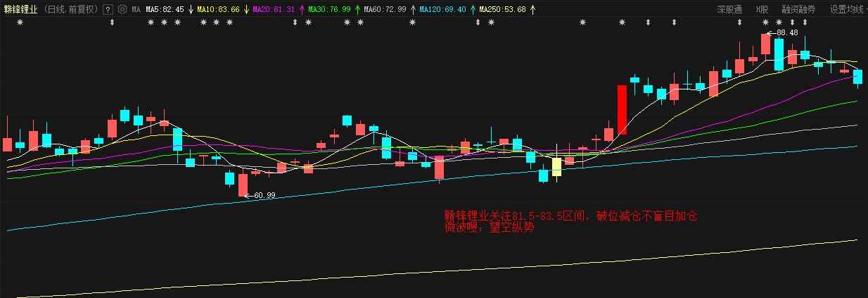Click the MA indicator name label
The image size is (868, 298).
click(x=136, y=10)
